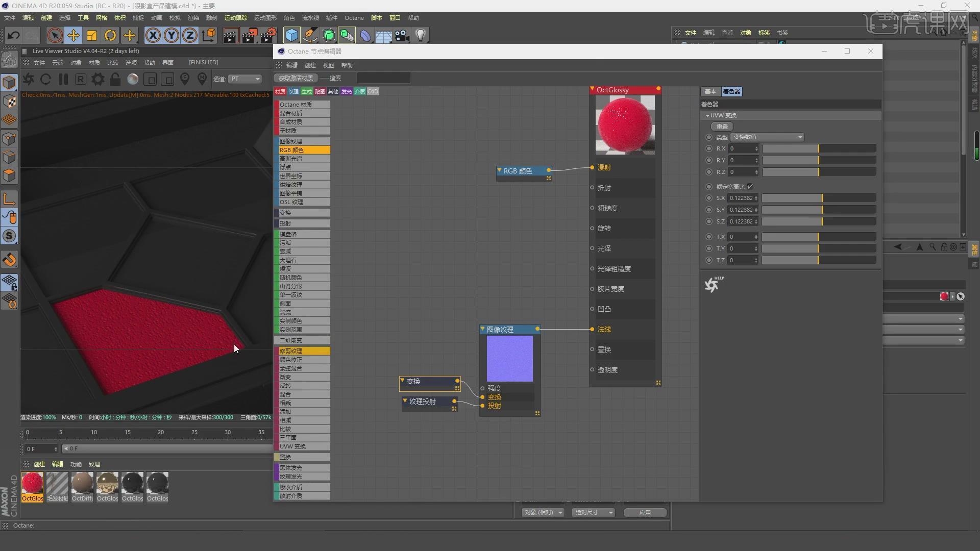This screenshot has width=980, height=551.
Task: Switch to the 基本 tab
Action: (710, 91)
